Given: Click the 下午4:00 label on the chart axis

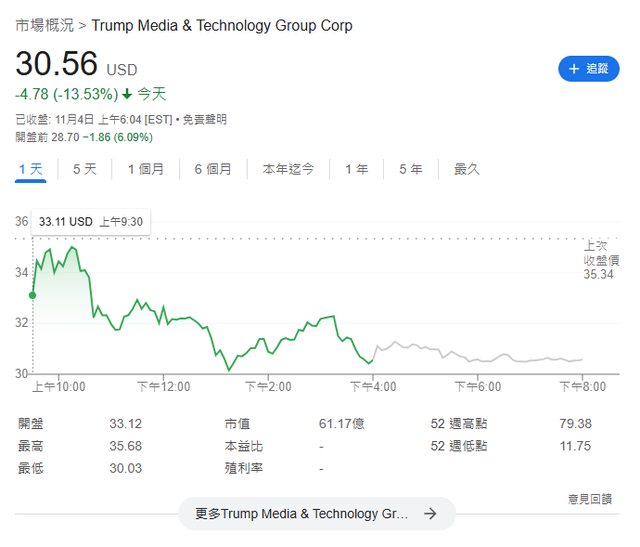Looking at the screenshot, I should pyautogui.click(x=373, y=386).
